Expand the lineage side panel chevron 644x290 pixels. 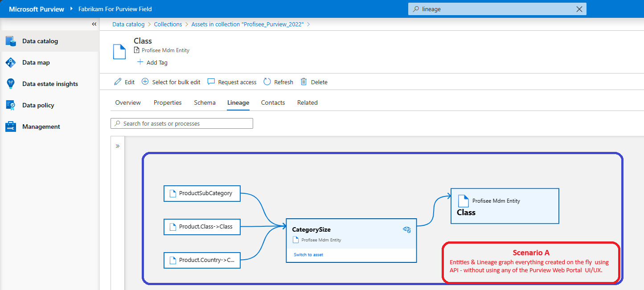pos(118,146)
